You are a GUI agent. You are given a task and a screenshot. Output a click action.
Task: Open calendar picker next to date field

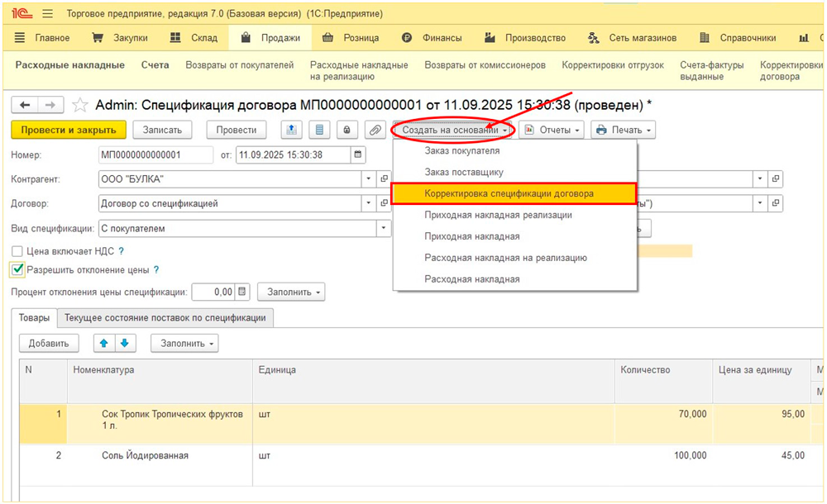[358, 155]
